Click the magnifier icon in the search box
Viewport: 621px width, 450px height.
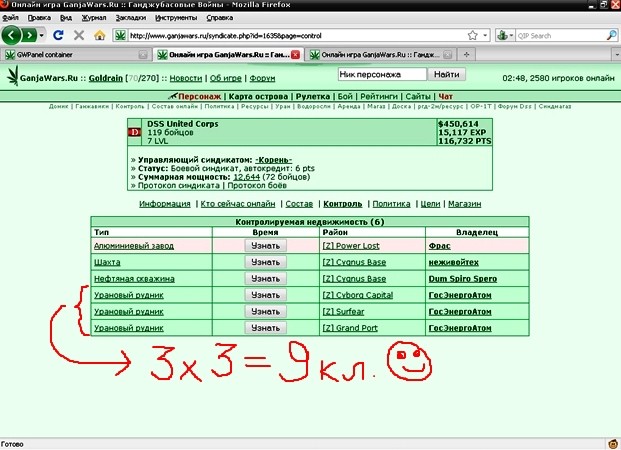tap(611, 35)
